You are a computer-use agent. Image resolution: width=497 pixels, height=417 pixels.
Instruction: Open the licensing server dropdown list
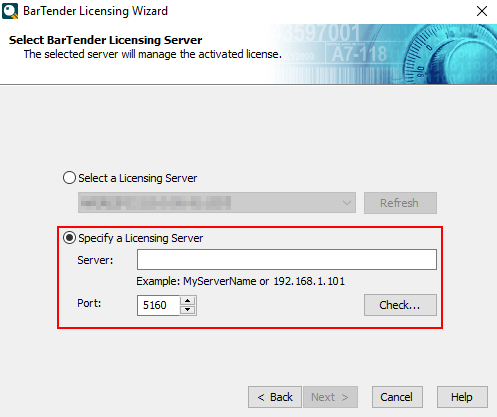tap(217, 203)
